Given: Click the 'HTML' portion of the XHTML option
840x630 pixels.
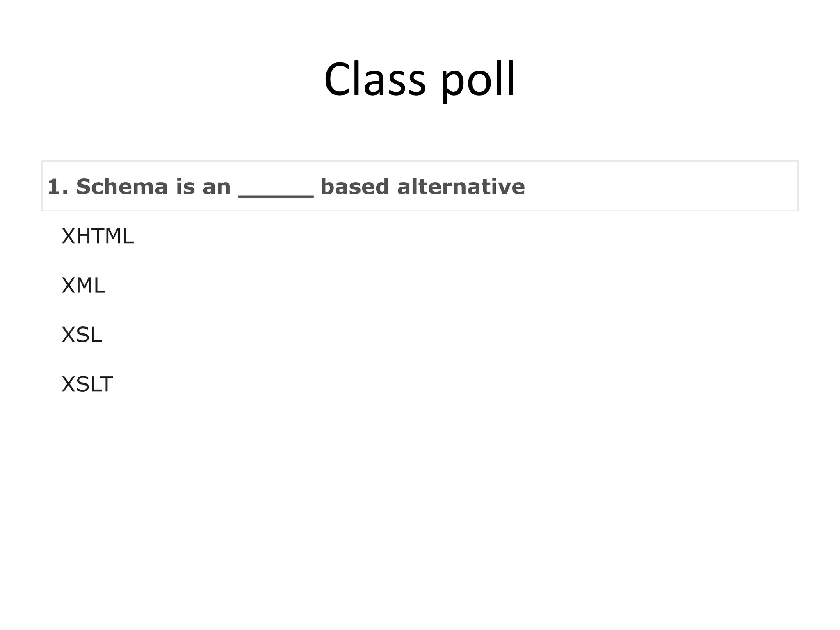Looking at the screenshot, I should (105, 237).
